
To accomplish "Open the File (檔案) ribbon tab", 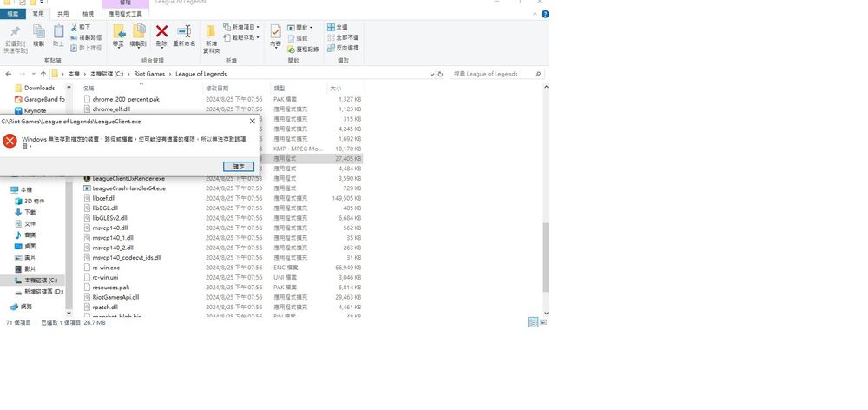I will click(x=12, y=14).
